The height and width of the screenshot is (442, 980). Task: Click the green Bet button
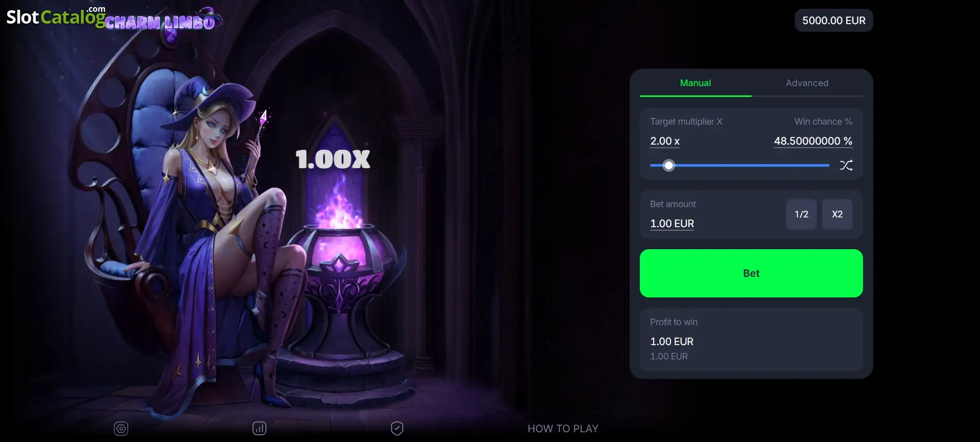pyautogui.click(x=751, y=273)
